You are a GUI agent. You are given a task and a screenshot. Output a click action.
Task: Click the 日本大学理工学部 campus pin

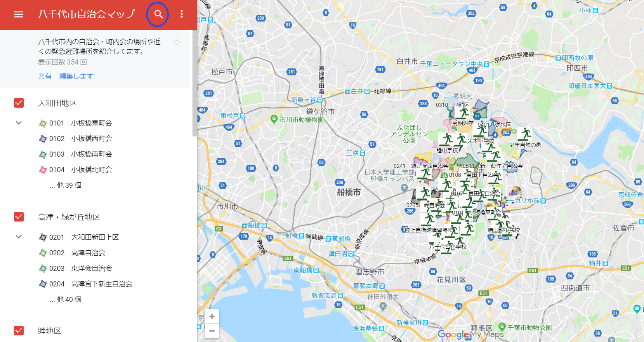coord(404,188)
